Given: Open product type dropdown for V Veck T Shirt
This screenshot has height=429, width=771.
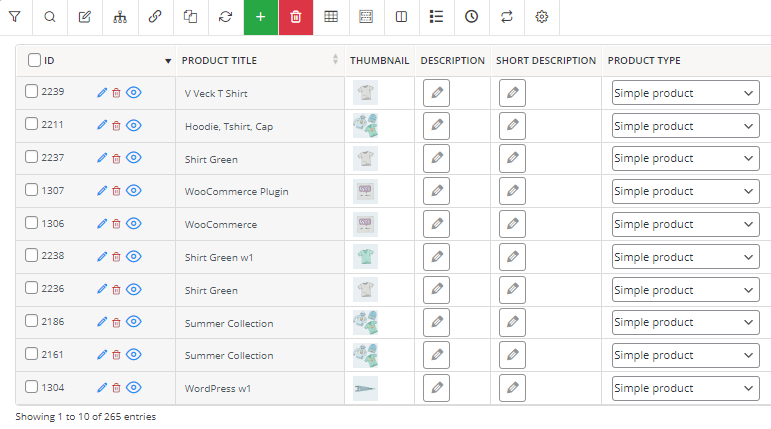Looking at the screenshot, I should [x=685, y=93].
